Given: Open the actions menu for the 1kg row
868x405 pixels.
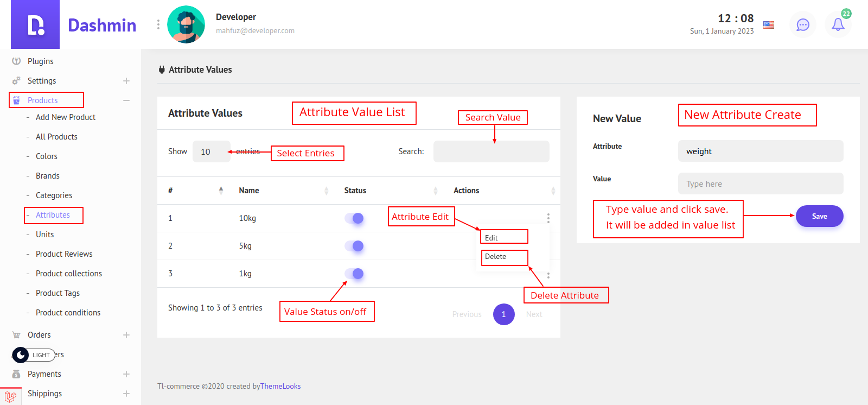Looking at the screenshot, I should click(548, 275).
